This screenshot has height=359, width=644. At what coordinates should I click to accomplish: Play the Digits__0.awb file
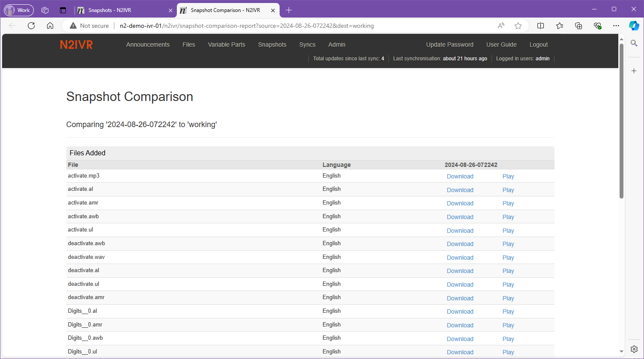(x=508, y=339)
